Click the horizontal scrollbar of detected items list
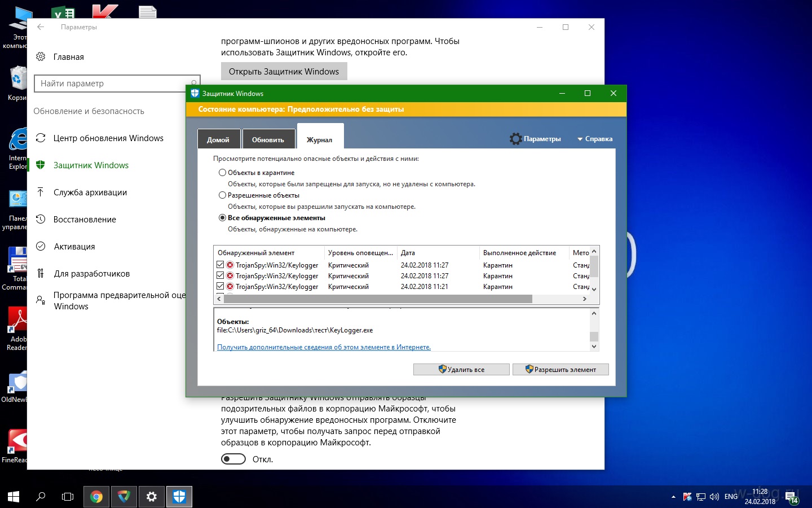This screenshot has width=812, height=508. click(x=378, y=299)
